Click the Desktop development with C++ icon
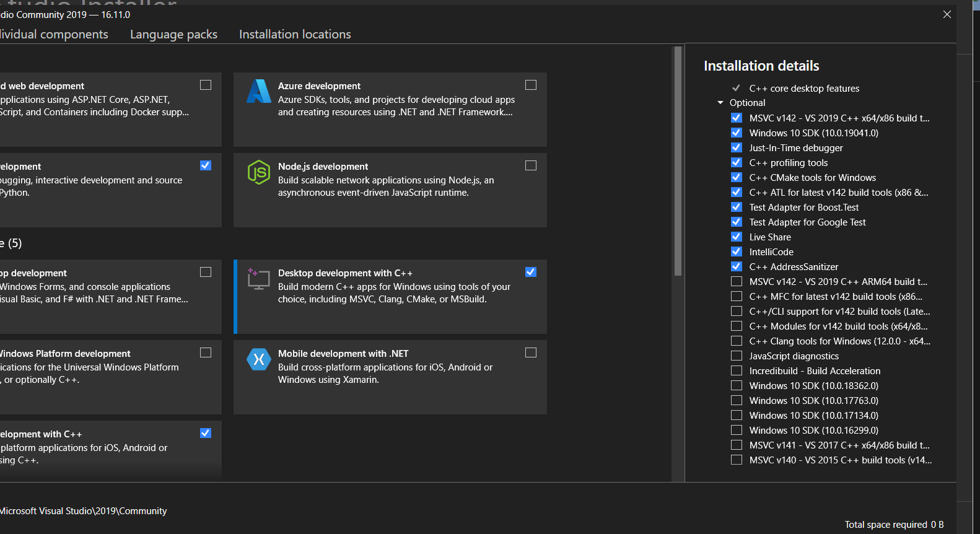Screen dimensions: 980x534 [259, 279]
